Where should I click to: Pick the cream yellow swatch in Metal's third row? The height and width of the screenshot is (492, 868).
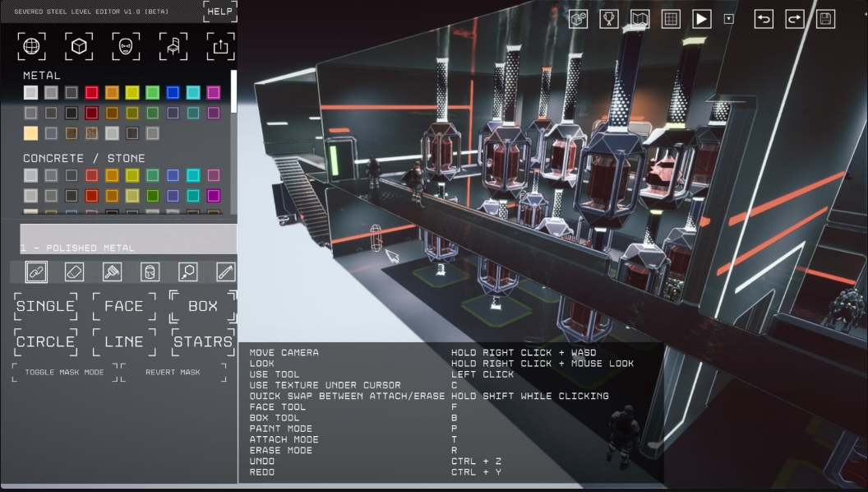tap(31, 133)
